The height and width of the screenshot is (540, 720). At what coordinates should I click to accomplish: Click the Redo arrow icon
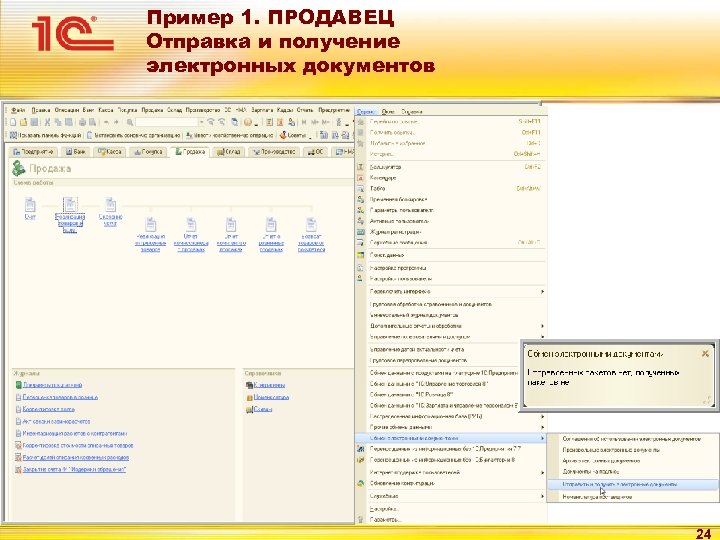tap(116, 122)
